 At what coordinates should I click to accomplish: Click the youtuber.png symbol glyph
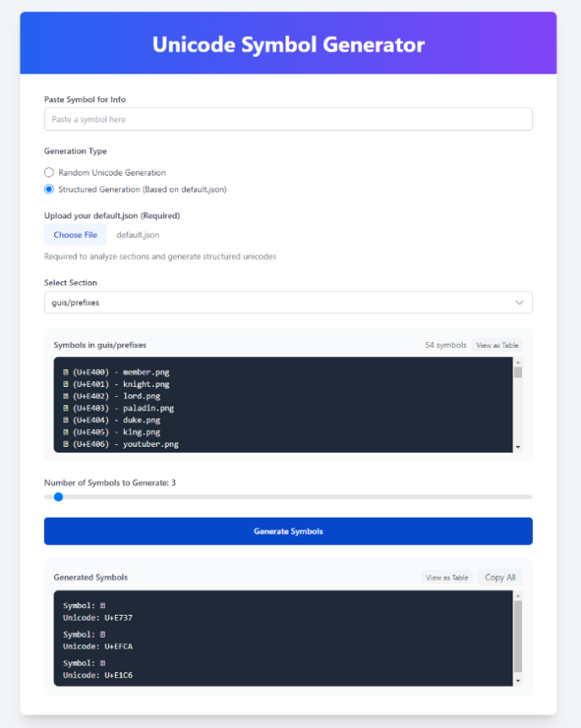tap(66, 443)
